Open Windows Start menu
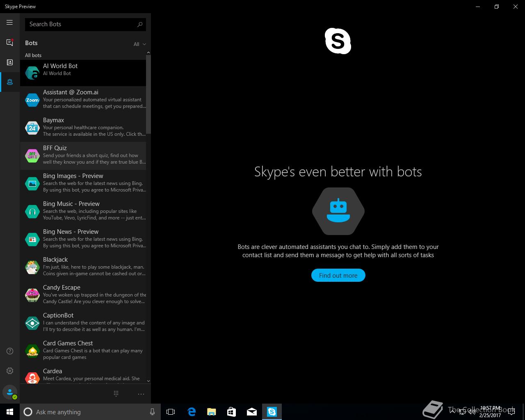 click(x=10, y=412)
